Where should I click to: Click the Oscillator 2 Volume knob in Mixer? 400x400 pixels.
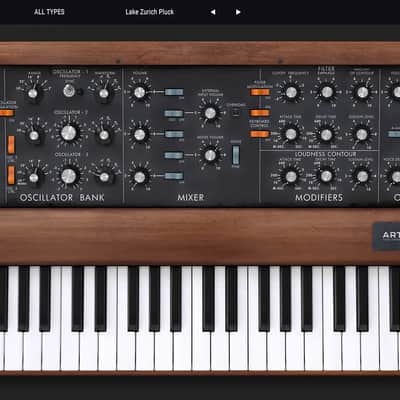140,134
